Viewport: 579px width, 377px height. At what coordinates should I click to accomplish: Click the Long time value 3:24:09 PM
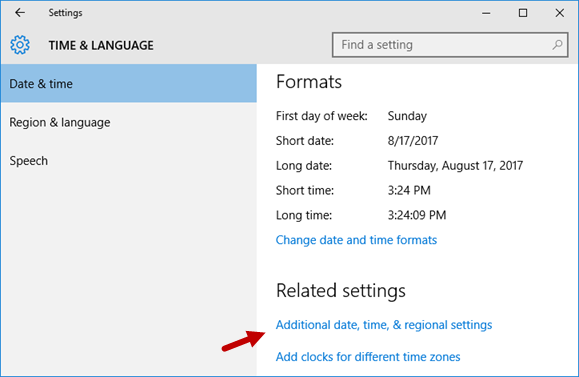pos(417,215)
